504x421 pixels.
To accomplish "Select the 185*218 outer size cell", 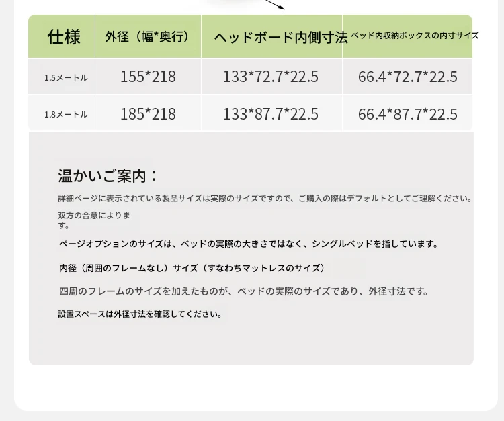I will (x=148, y=113).
